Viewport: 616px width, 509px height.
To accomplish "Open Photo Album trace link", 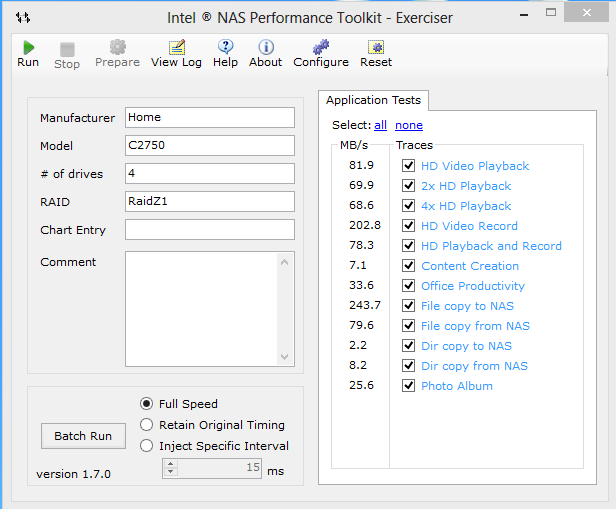I will (457, 386).
